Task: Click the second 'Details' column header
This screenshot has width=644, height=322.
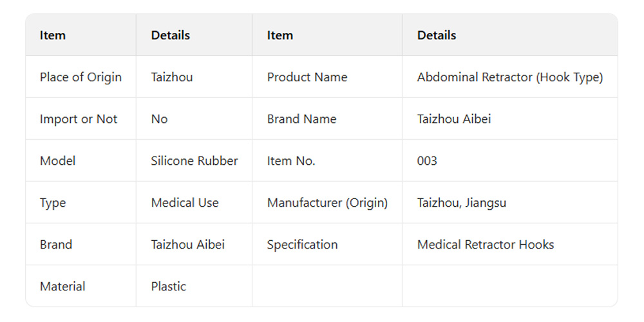Action: point(437,35)
